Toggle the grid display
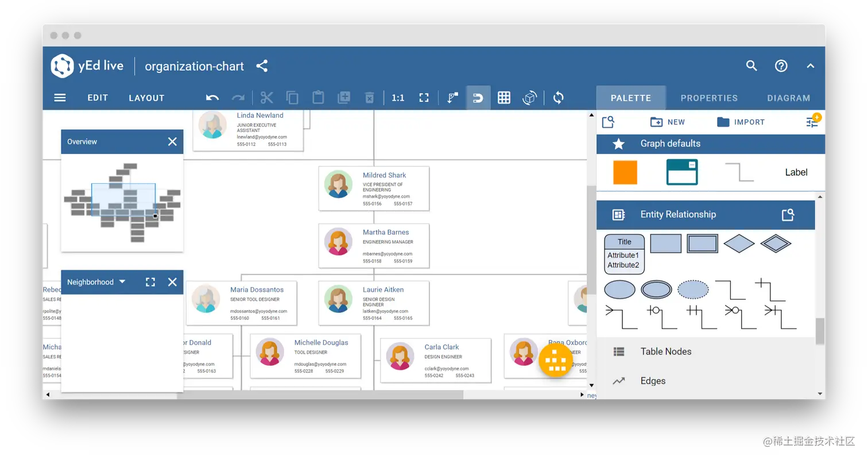Viewport: 868px width, 460px height. click(504, 98)
